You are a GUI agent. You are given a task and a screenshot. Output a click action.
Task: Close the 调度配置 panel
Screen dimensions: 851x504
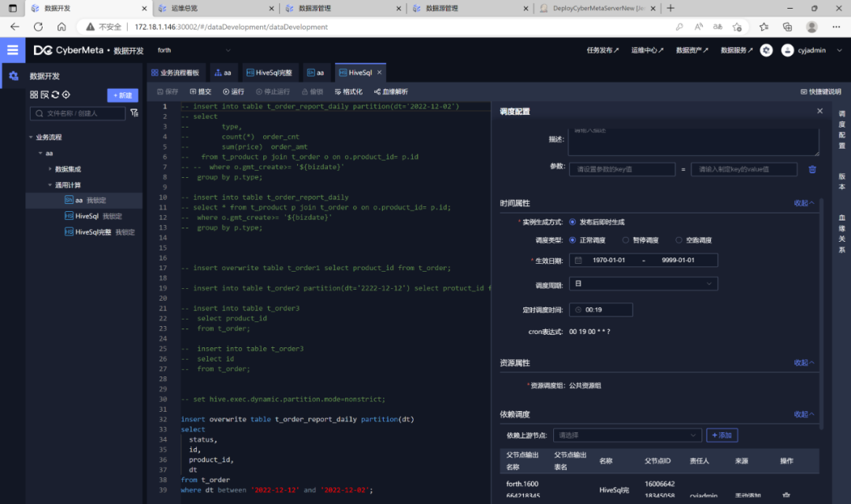tap(819, 111)
